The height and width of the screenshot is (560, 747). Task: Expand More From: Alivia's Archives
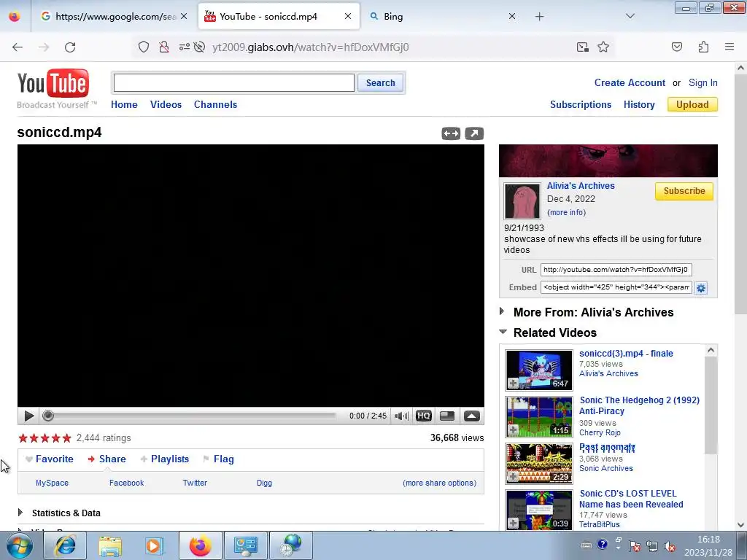(593, 312)
